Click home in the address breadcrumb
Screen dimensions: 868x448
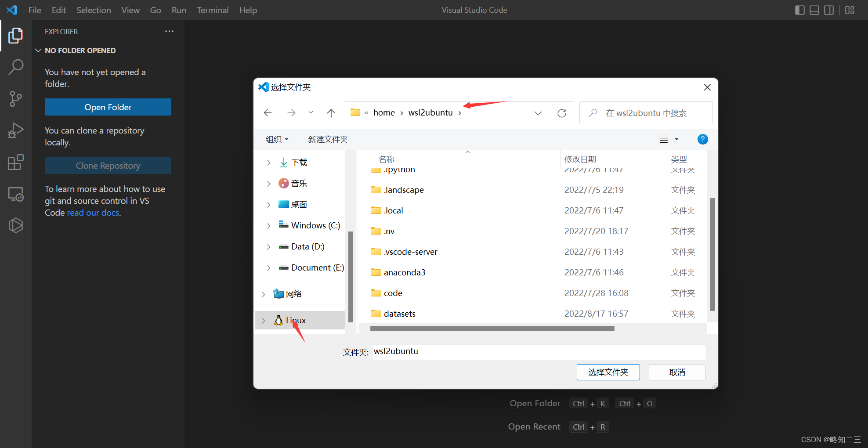[384, 113]
